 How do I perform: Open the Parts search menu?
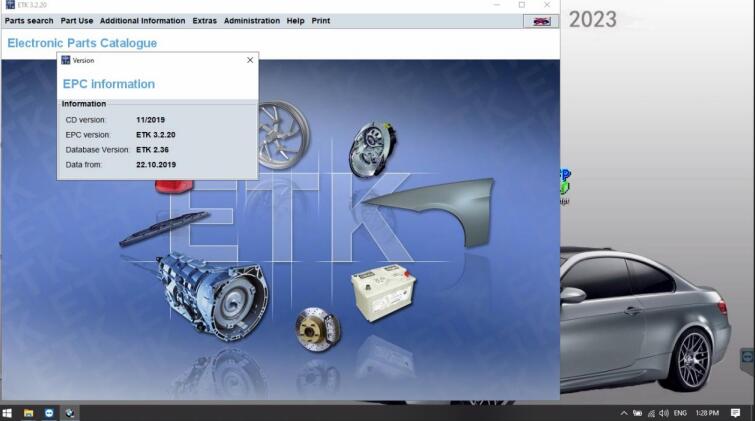[29, 21]
